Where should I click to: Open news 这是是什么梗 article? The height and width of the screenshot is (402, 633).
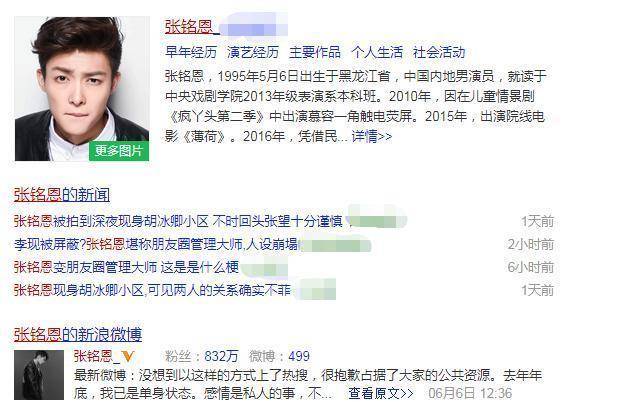126,267
